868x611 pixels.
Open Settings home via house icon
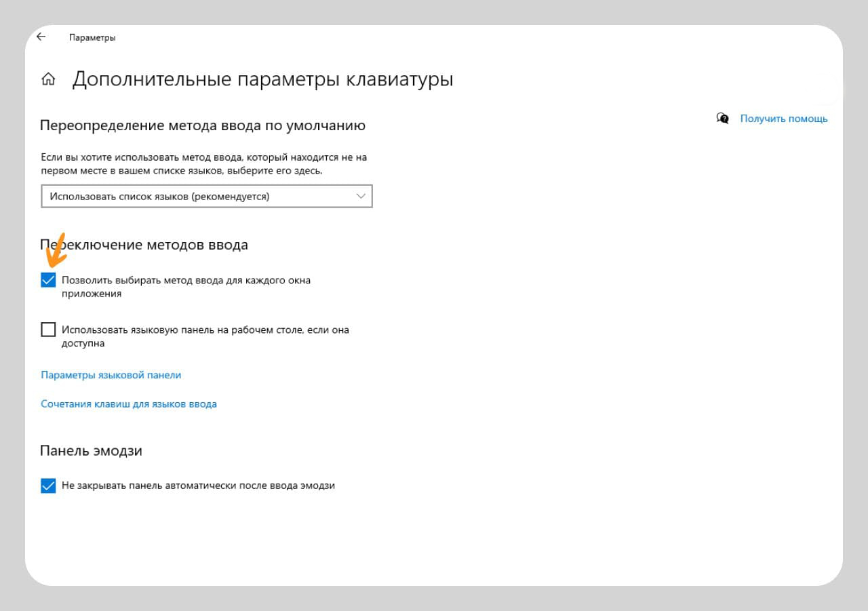(x=48, y=79)
